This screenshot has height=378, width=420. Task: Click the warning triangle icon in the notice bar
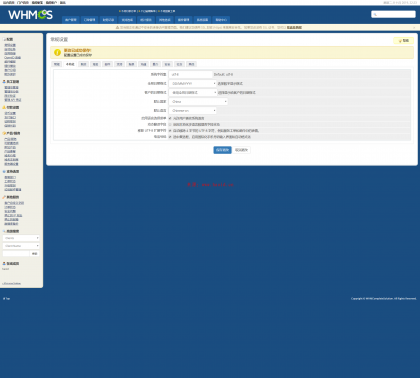coord(117,27)
